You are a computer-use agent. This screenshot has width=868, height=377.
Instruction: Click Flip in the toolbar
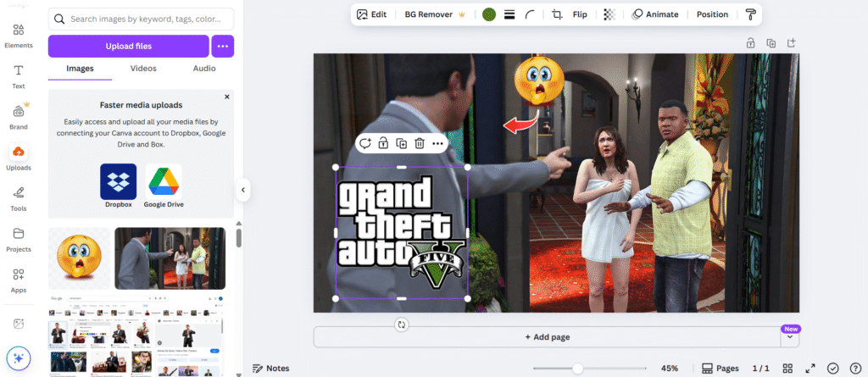point(580,14)
